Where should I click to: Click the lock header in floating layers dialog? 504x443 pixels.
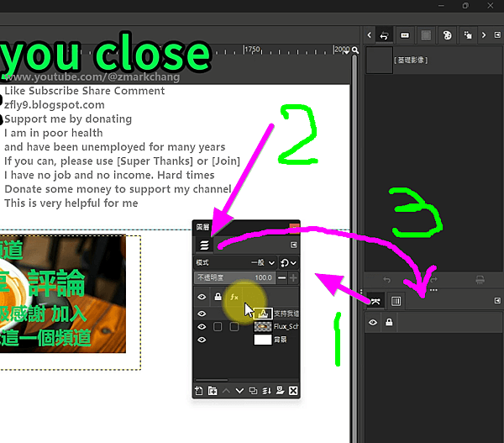point(218,297)
